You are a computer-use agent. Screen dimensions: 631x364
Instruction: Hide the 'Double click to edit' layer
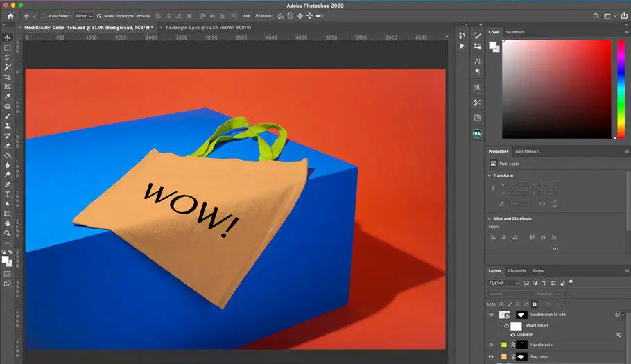[491, 315]
